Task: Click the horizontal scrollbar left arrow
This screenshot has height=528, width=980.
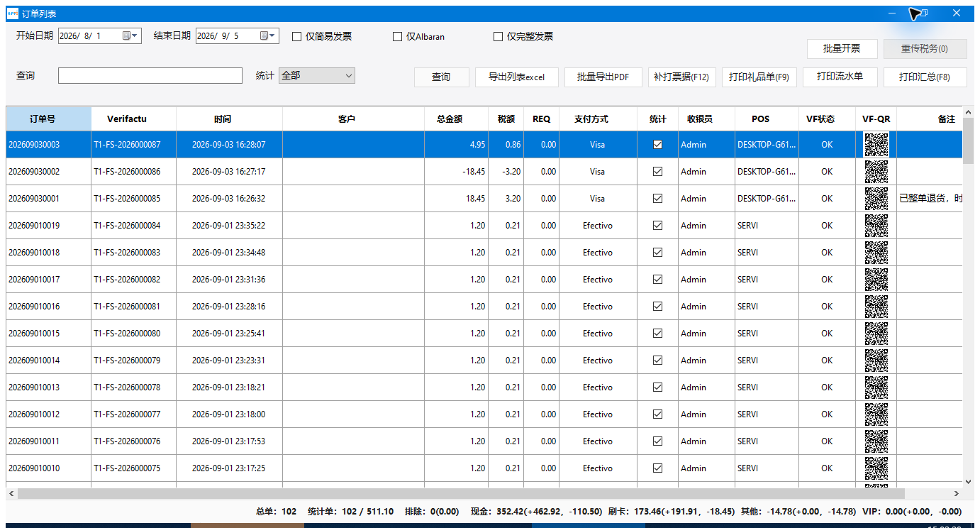Action: pos(11,493)
